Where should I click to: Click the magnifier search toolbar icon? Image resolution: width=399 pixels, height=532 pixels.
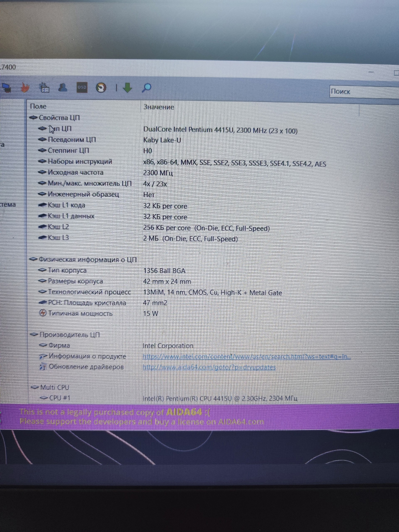point(147,88)
